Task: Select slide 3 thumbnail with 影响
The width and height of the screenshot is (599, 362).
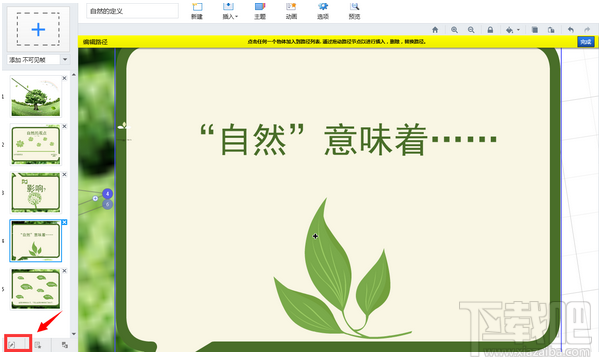Action: coord(36,193)
